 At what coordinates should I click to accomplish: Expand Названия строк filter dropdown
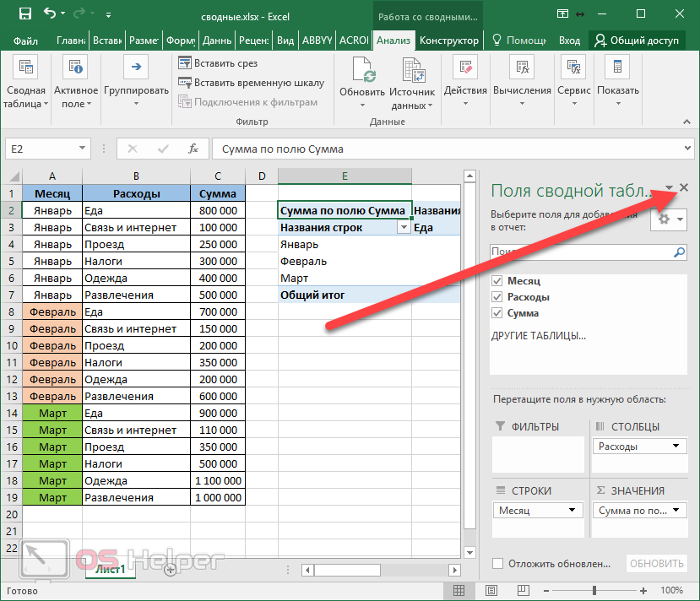tap(403, 228)
